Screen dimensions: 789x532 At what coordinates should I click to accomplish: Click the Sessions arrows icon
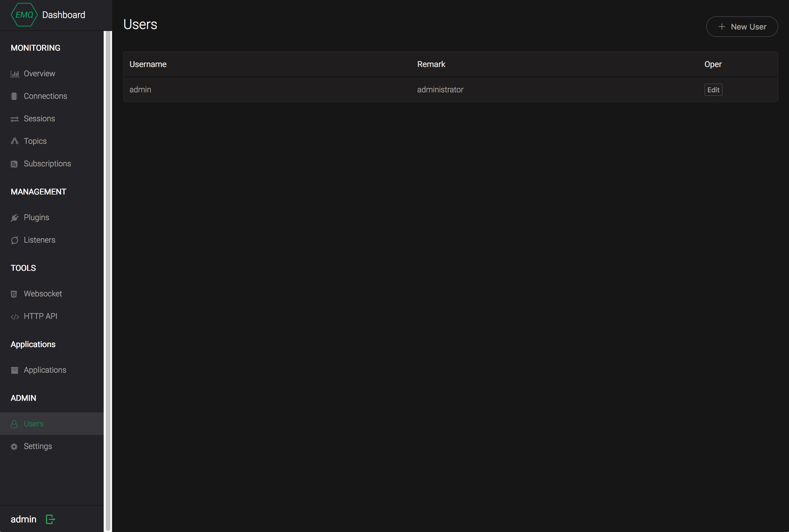click(15, 119)
